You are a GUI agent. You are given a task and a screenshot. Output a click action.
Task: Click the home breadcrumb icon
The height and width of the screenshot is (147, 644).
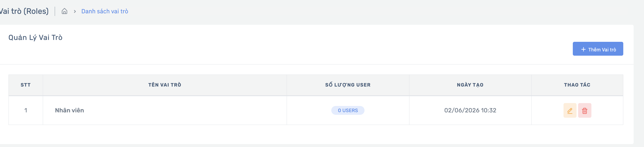point(65,11)
